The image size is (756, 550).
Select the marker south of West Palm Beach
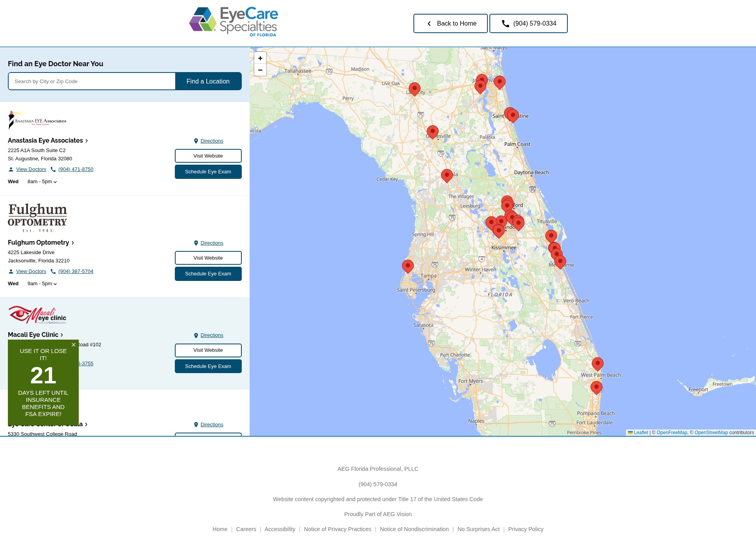coord(596,388)
